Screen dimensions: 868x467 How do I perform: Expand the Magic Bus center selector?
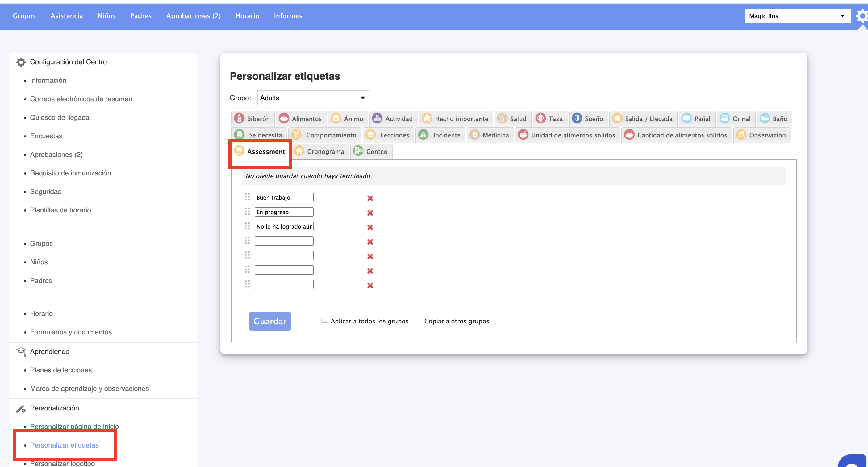tap(797, 16)
